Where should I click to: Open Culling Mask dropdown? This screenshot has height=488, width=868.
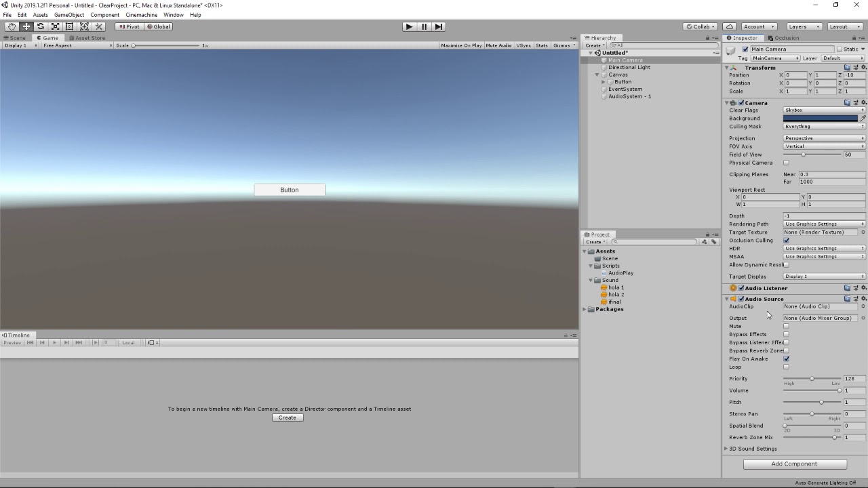click(824, 126)
